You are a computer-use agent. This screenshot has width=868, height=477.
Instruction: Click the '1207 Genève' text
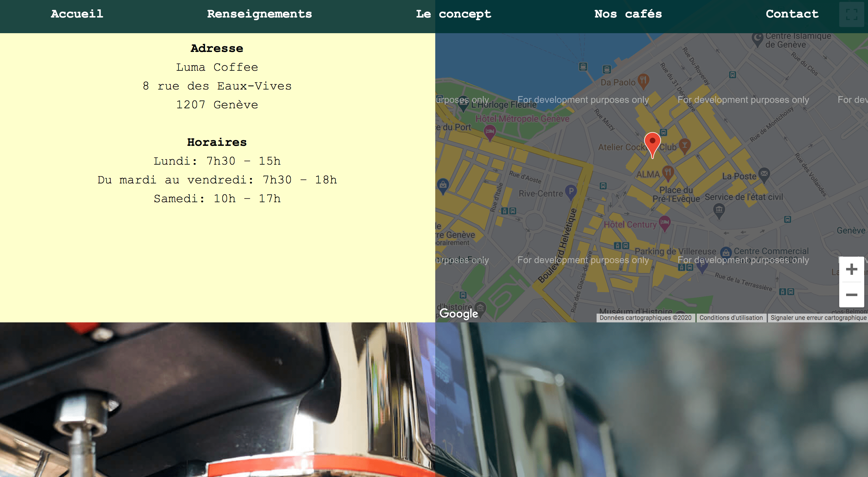(x=217, y=105)
